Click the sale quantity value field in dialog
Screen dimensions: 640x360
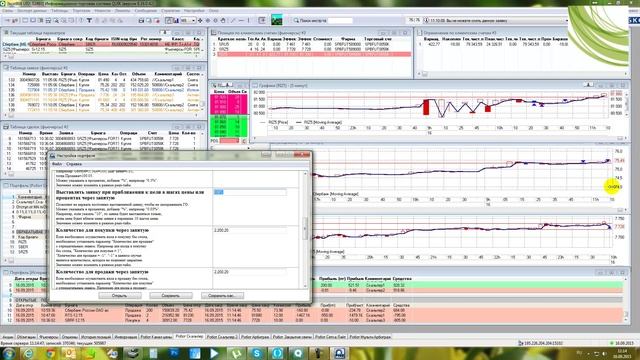[x=250, y=272]
